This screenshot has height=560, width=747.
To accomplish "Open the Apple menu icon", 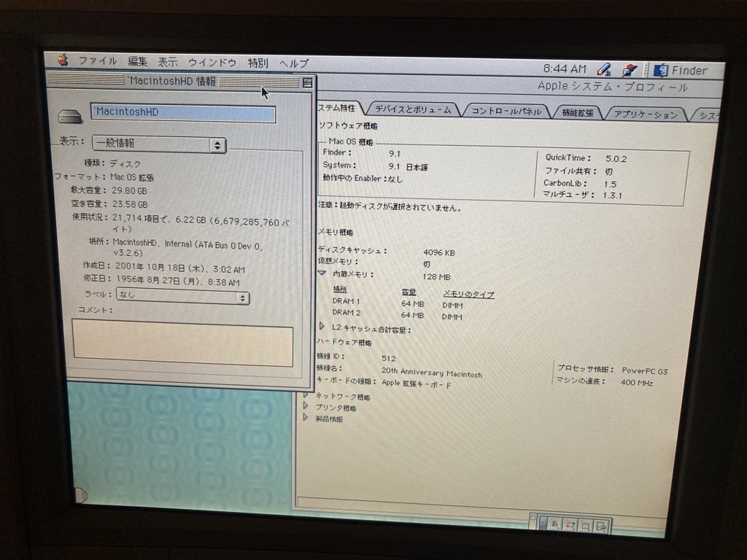I will 63,60.
